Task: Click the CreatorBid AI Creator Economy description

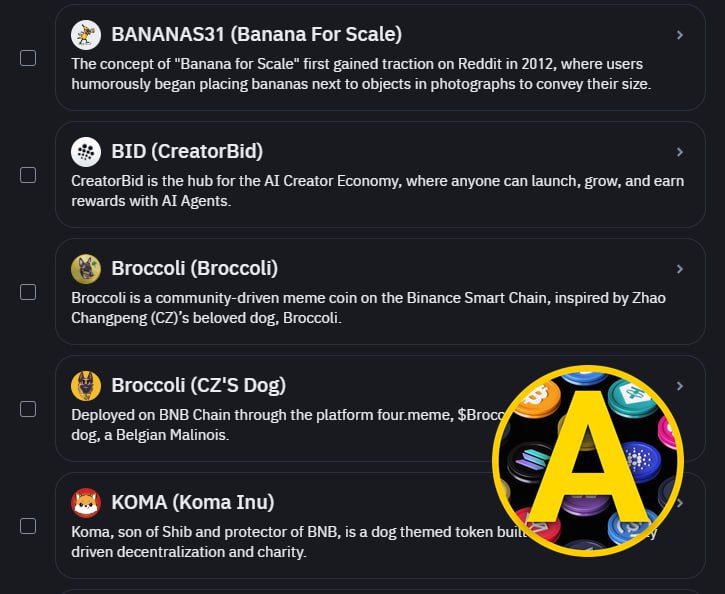Action: click(x=378, y=191)
